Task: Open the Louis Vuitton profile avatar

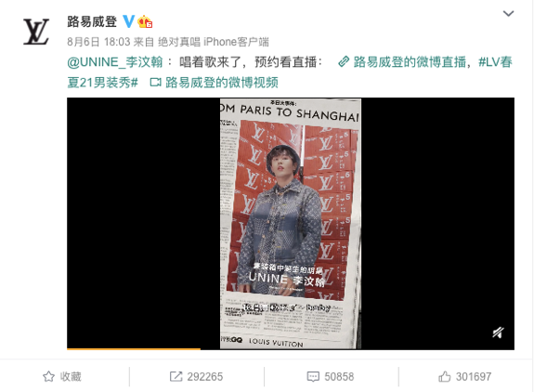Action: click(x=36, y=32)
